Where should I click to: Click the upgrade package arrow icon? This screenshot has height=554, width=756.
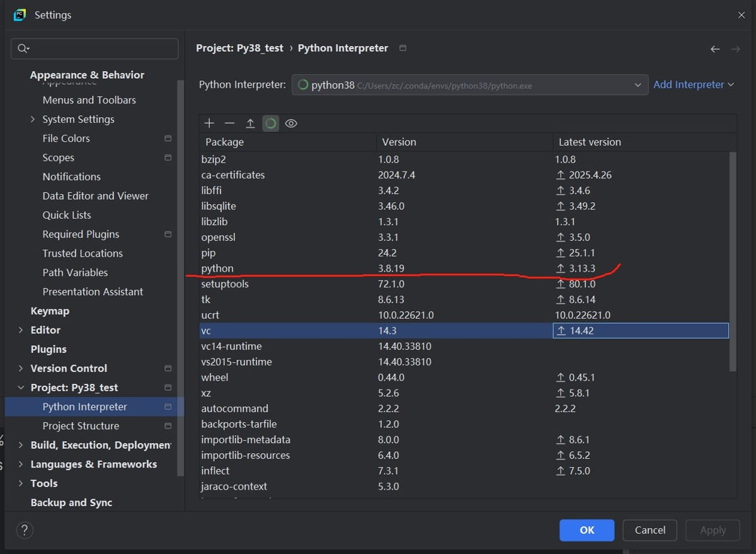pos(250,124)
